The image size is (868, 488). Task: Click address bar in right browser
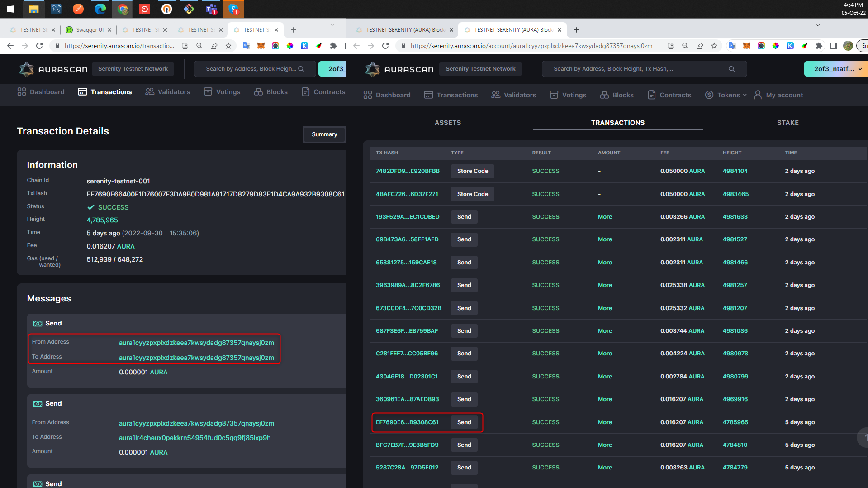point(531,46)
